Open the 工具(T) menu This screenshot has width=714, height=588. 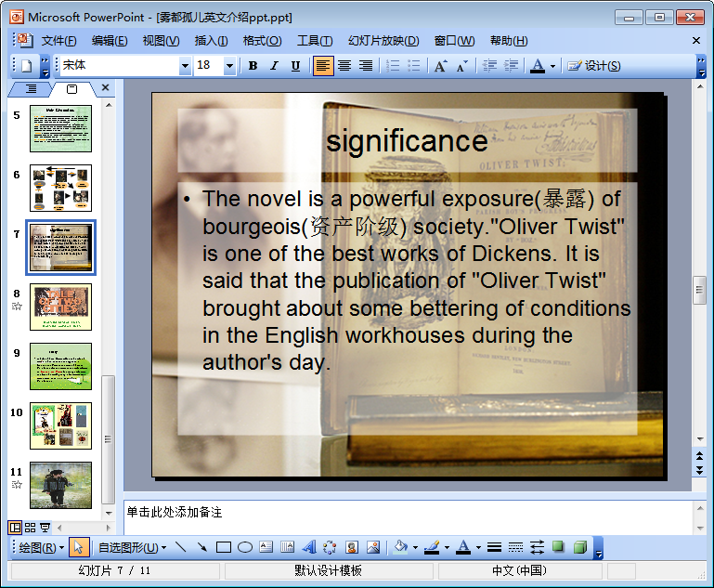point(315,41)
